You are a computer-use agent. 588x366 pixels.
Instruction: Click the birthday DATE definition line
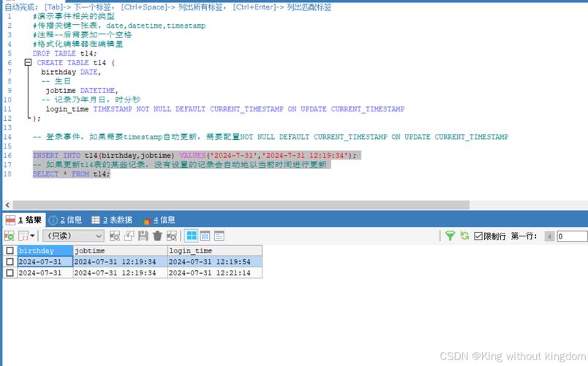tap(71, 72)
